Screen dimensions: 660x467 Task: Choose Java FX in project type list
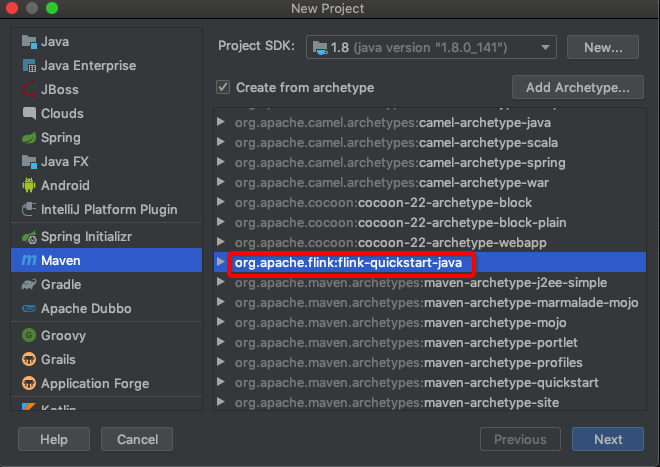(106, 162)
